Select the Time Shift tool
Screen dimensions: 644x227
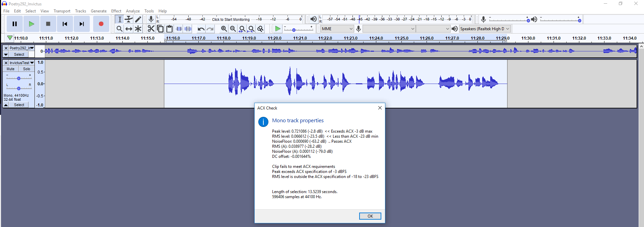pos(129,29)
